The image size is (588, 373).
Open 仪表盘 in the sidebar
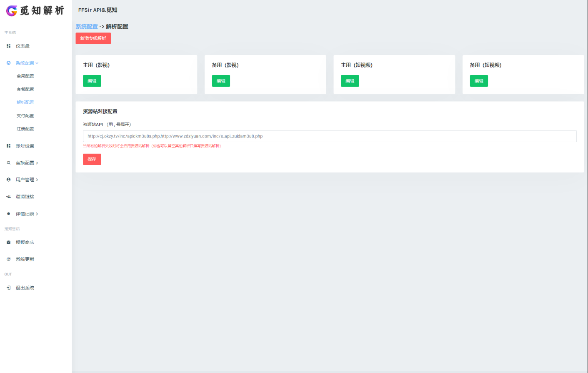point(23,46)
